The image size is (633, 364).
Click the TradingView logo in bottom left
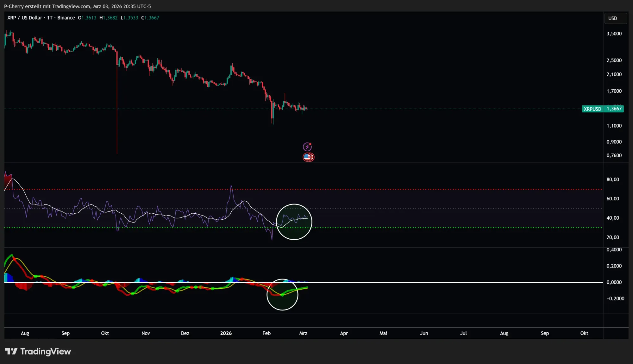click(x=38, y=351)
